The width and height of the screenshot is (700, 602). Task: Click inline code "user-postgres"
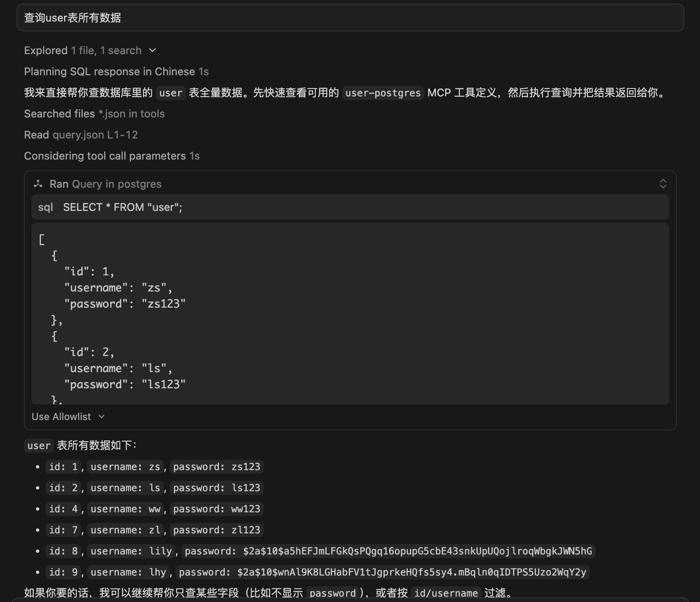pyautogui.click(x=383, y=93)
